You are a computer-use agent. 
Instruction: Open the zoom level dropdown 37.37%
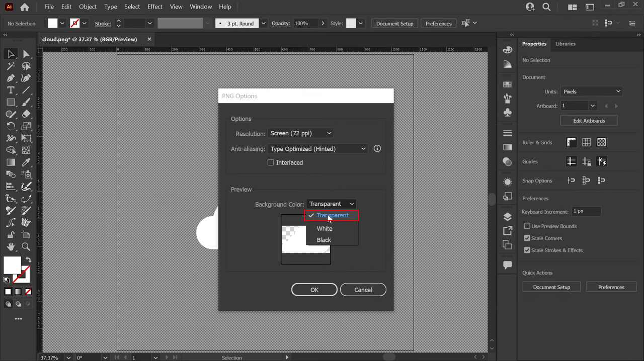pyautogui.click(x=67, y=357)
